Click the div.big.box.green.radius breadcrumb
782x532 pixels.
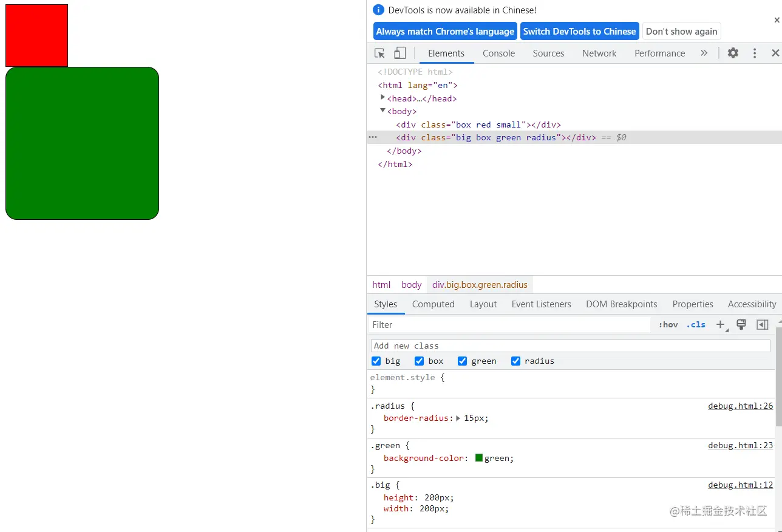pos(480,285)
